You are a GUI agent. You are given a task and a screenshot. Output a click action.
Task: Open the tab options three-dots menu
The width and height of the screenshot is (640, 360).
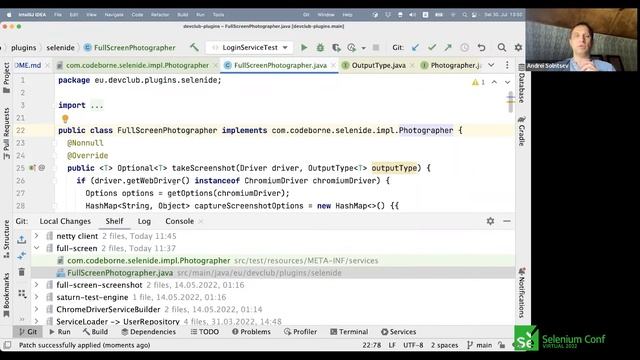coord(507,65)
